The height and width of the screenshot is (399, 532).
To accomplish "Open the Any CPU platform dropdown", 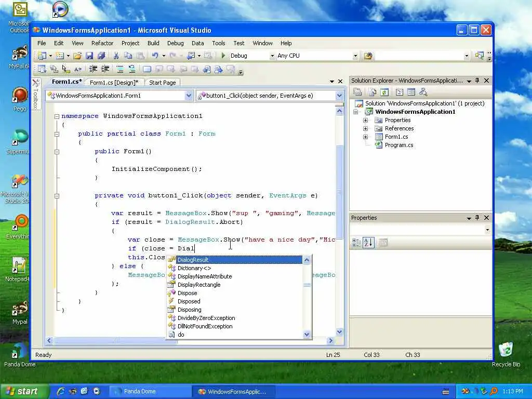I will 355,56.
